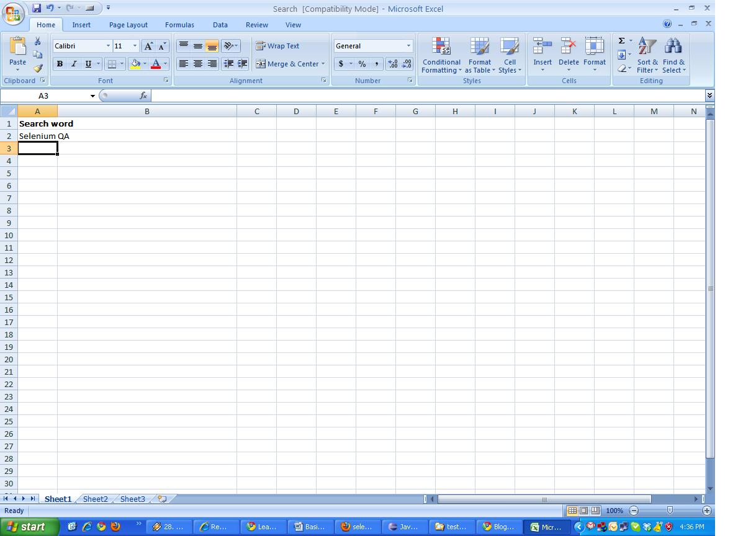
Task: Toggle Bottom Align for cells
Action: click(212, 46)
